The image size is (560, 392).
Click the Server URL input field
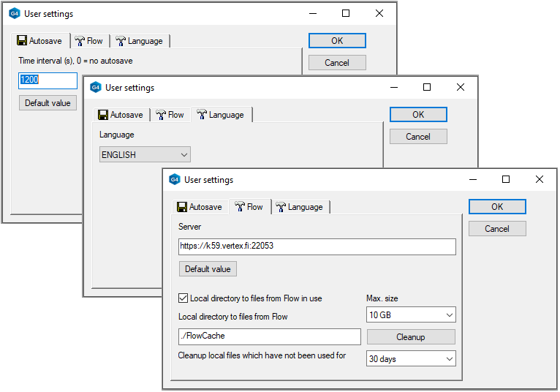coord(317,246)
